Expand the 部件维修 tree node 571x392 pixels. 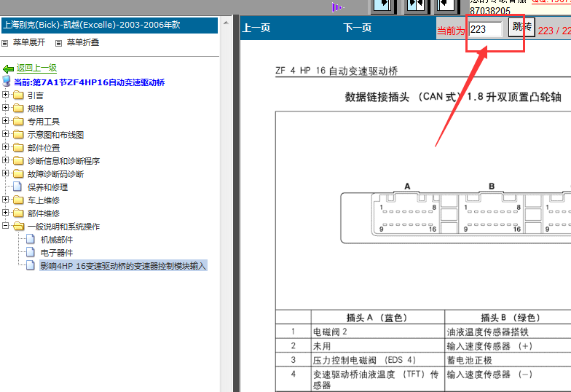click(5, 213)
